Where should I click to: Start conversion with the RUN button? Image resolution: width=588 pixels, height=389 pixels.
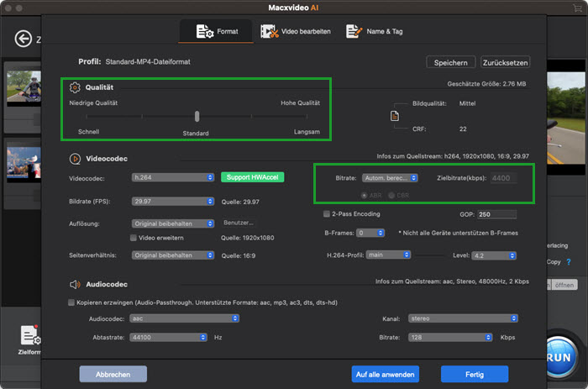[559, 356]
